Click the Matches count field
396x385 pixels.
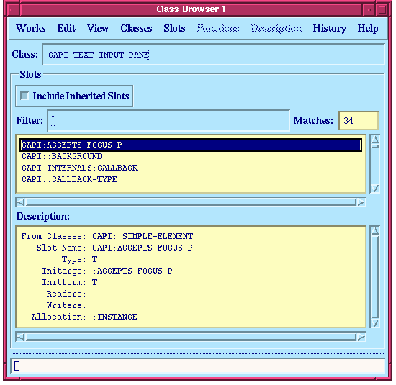pyautogui.click(x=358, y=120)
